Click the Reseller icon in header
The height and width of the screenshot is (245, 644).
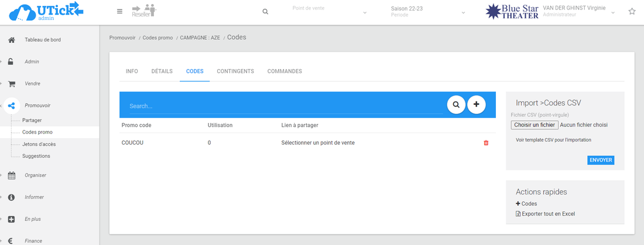click(143, 11)
